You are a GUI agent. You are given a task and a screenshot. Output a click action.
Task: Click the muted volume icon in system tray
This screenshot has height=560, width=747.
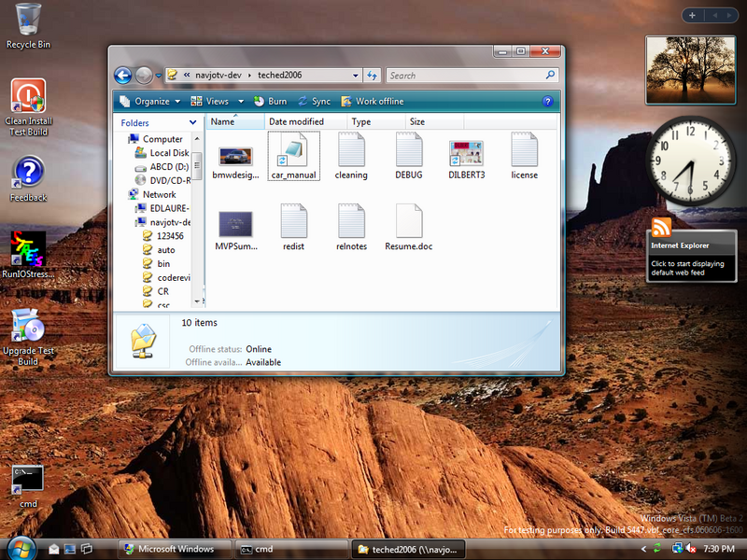(x=691, y=549)
